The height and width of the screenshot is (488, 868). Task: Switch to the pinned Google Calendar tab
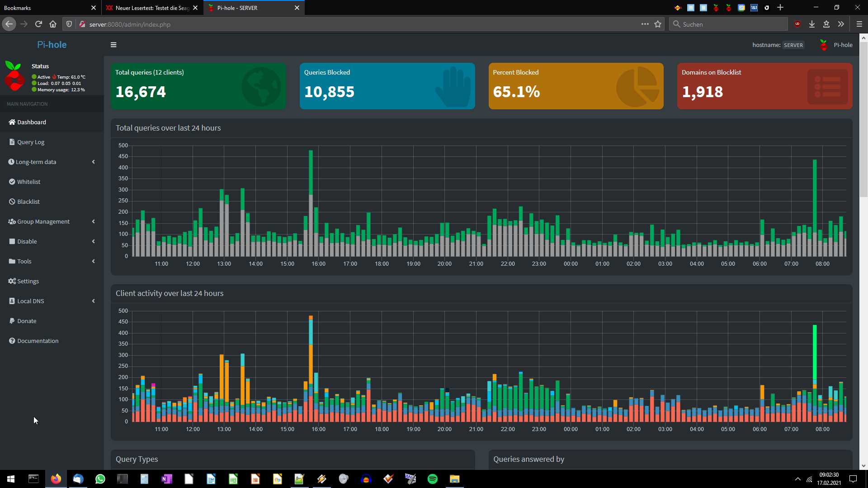coord(741,8)
